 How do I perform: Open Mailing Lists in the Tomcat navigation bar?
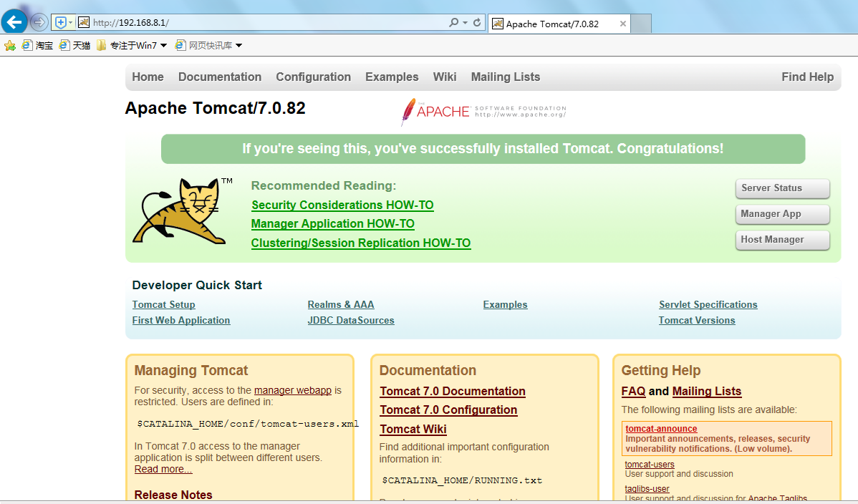point(506,77)
